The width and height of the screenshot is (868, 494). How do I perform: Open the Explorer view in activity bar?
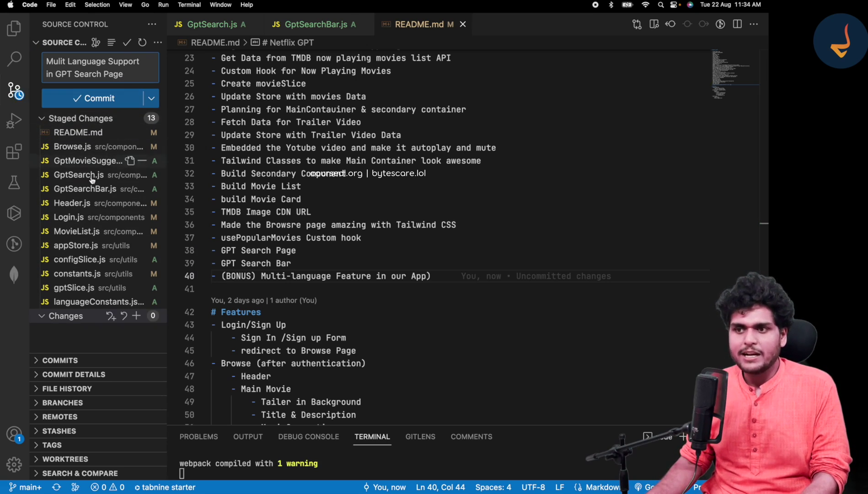click(14, 28)
